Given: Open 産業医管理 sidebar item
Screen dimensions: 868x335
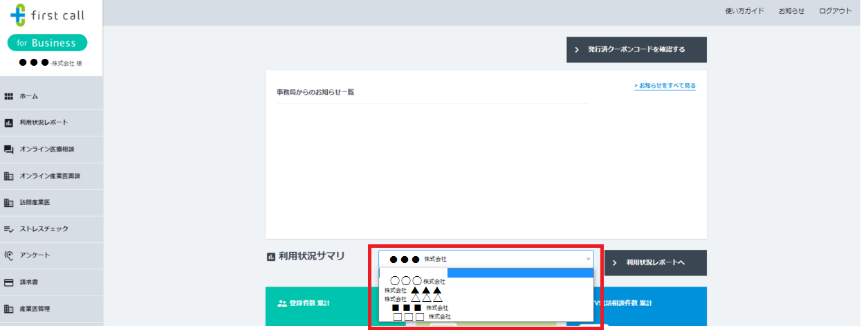Looking at the screenshot, I should point(51,309).
